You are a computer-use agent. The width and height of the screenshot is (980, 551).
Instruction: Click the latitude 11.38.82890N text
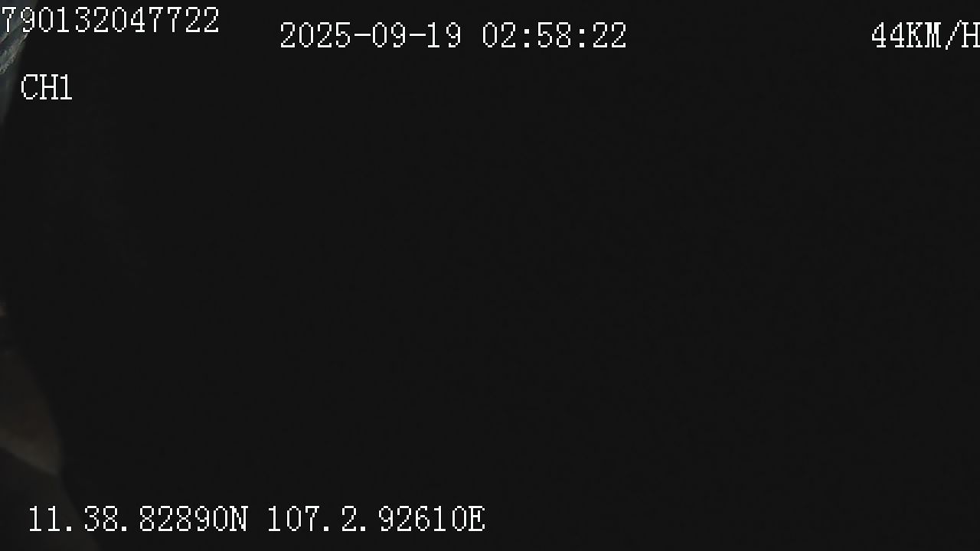tap(138, 519)
